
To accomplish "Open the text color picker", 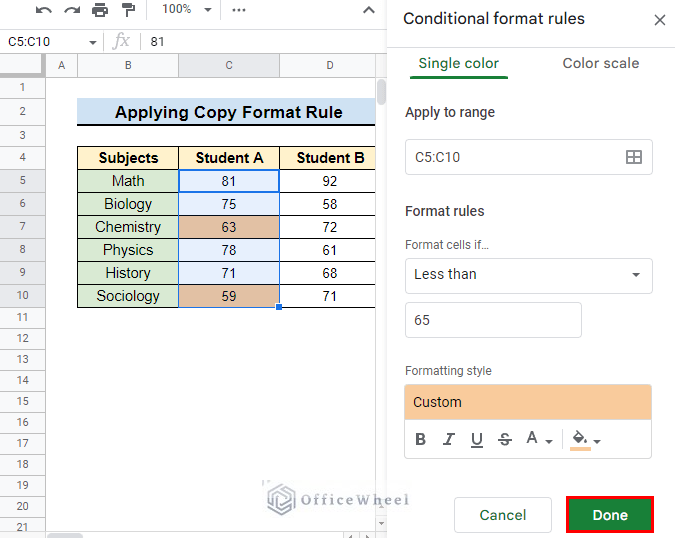I will point(539,439).
